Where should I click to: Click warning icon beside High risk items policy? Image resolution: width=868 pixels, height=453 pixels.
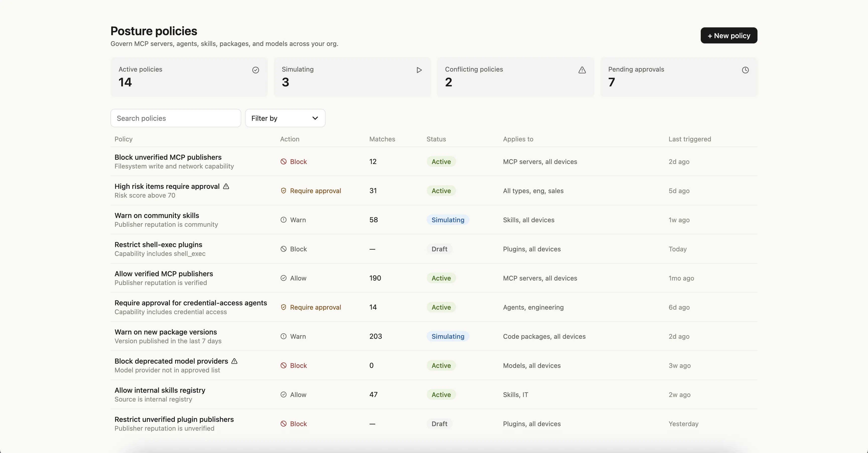226,186
